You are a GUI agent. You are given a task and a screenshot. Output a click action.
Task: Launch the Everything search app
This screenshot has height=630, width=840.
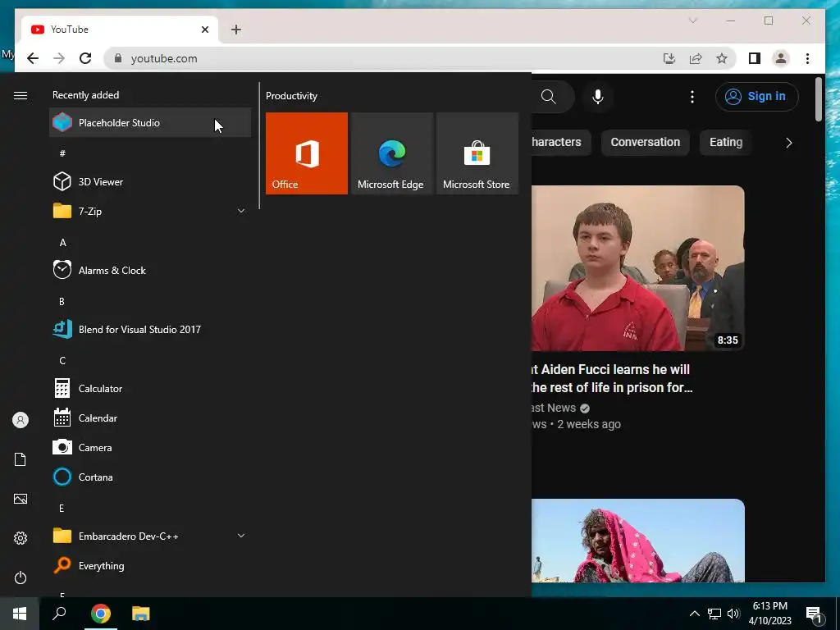point(150,566)
